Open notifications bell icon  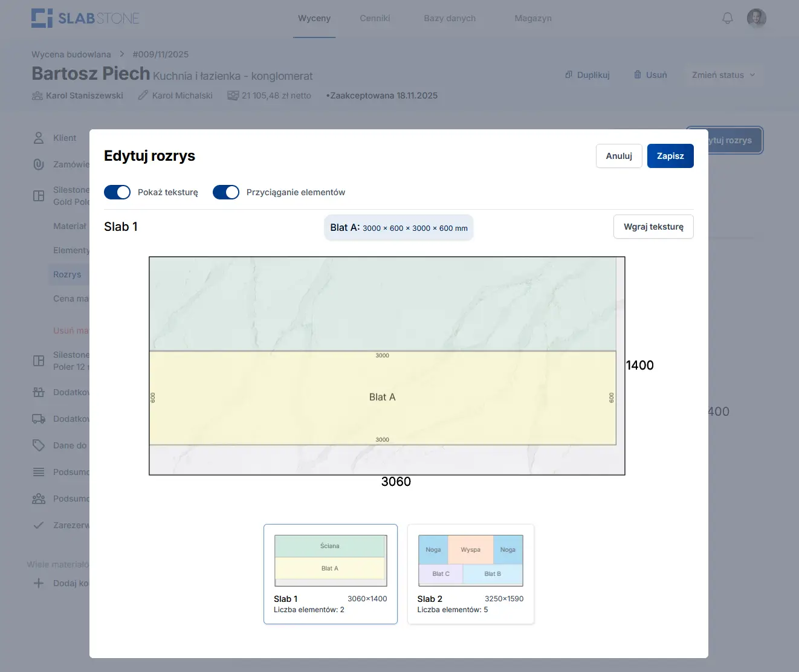[x=728, y=18]
